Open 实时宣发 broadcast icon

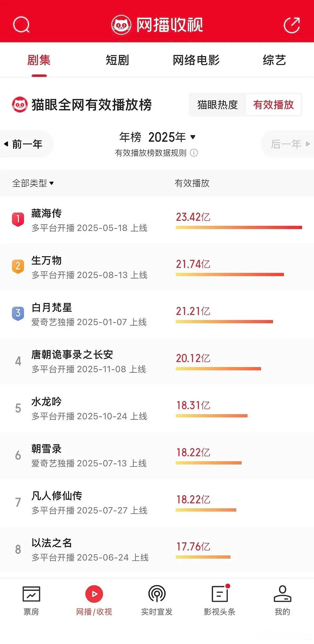157,594
